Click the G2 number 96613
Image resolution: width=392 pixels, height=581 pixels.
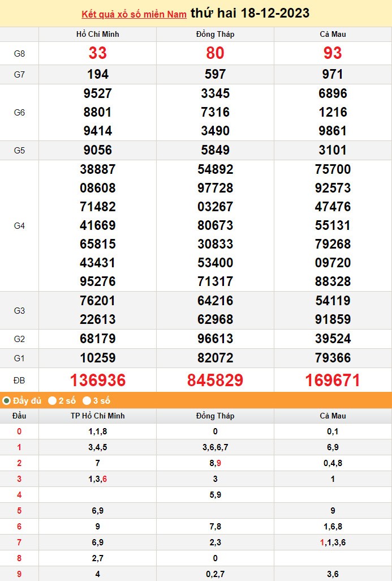coord(215,339)
